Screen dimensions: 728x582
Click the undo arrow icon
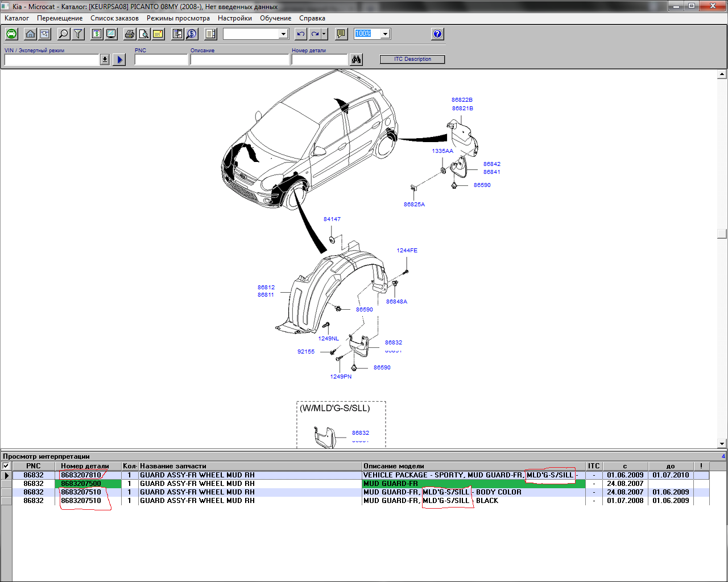(300, 34)
